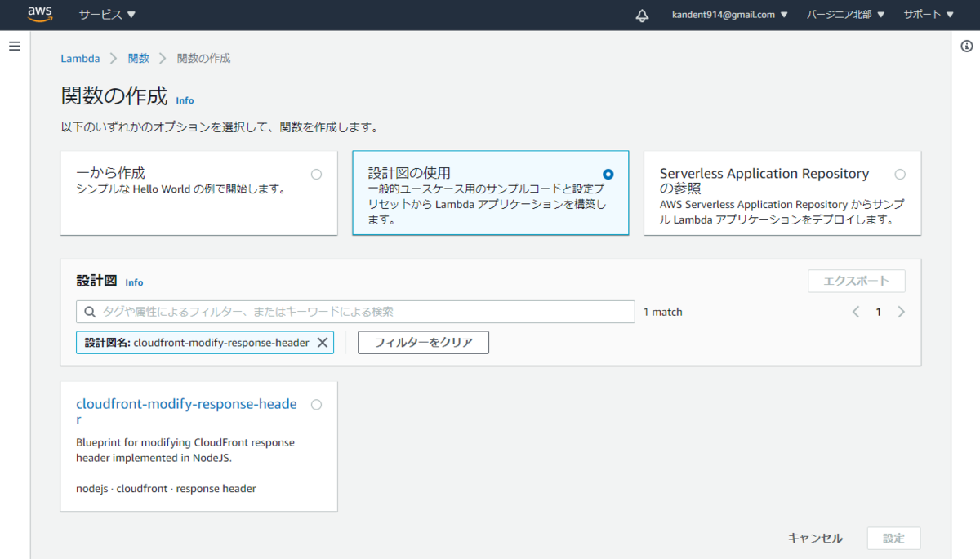Click the キャンセル button

[815, 539]
